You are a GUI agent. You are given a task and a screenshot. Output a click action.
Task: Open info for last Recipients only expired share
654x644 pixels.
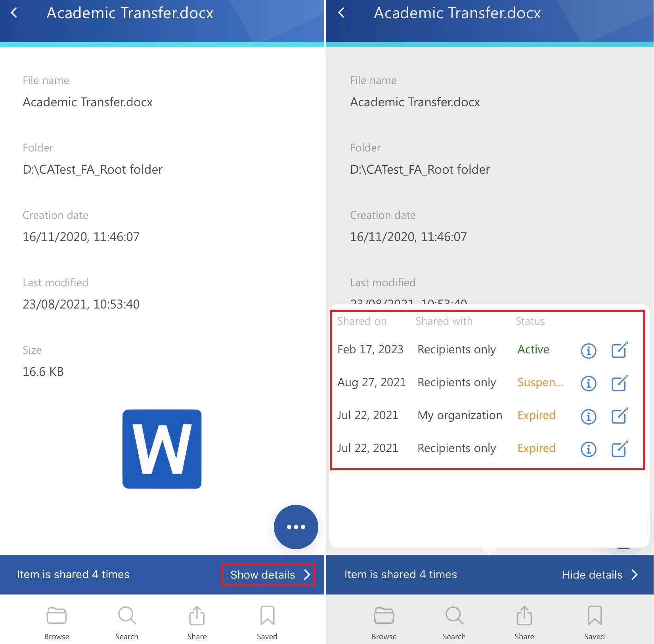[x=588, y=449]
